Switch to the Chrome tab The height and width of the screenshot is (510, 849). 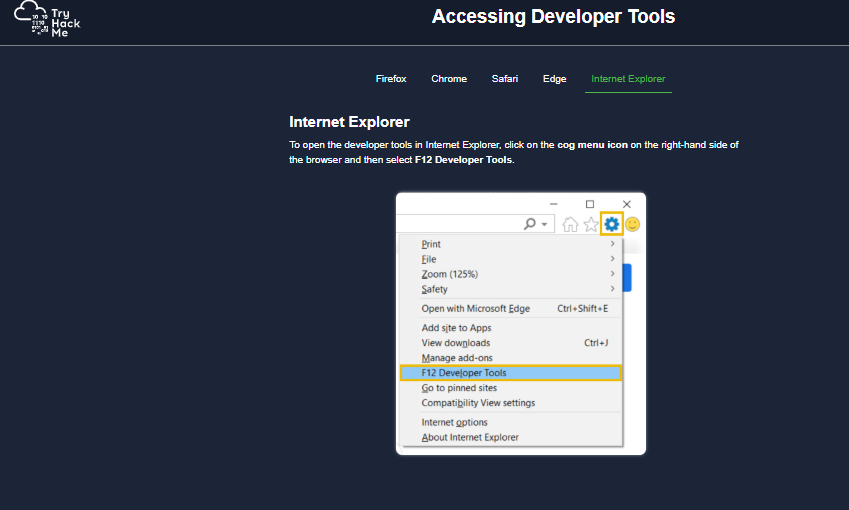click(449, 79)
